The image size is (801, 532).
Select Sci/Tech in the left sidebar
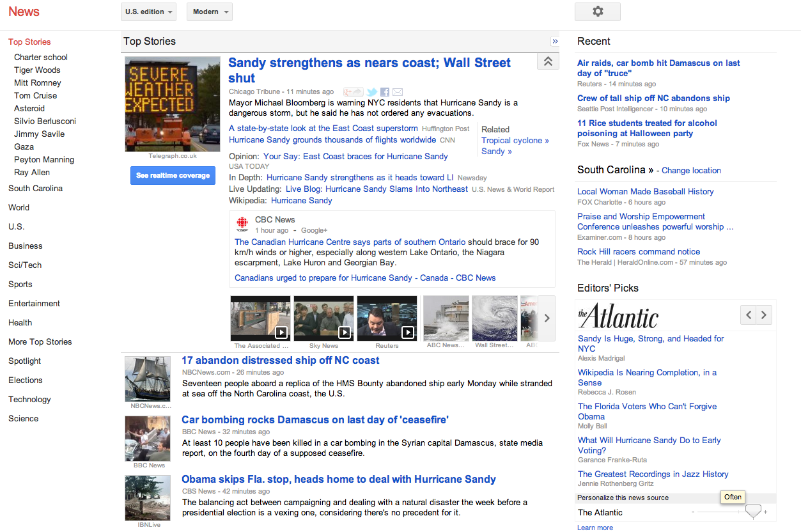pos(25,265)
